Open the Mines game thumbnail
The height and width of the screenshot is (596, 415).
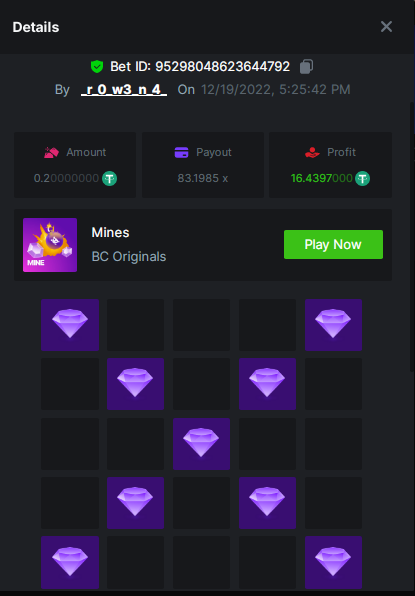tap(50, 245)
